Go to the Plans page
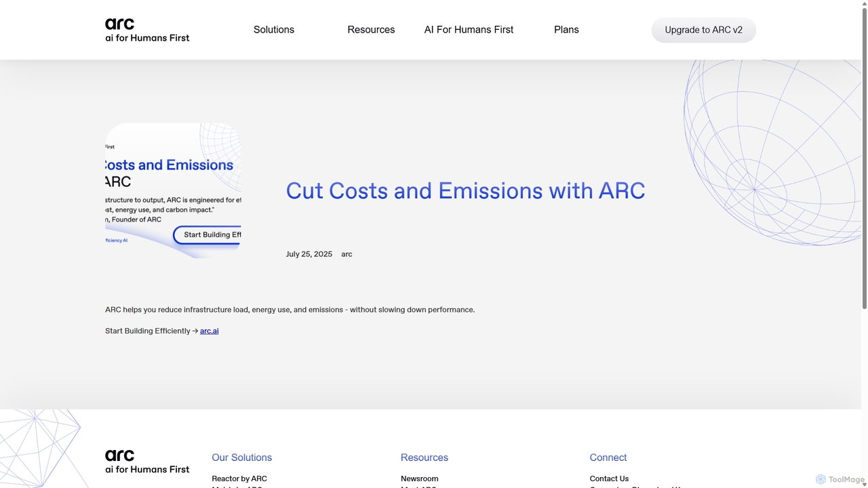The width and height of the screenshot is (868, 488). pos(566,30)
